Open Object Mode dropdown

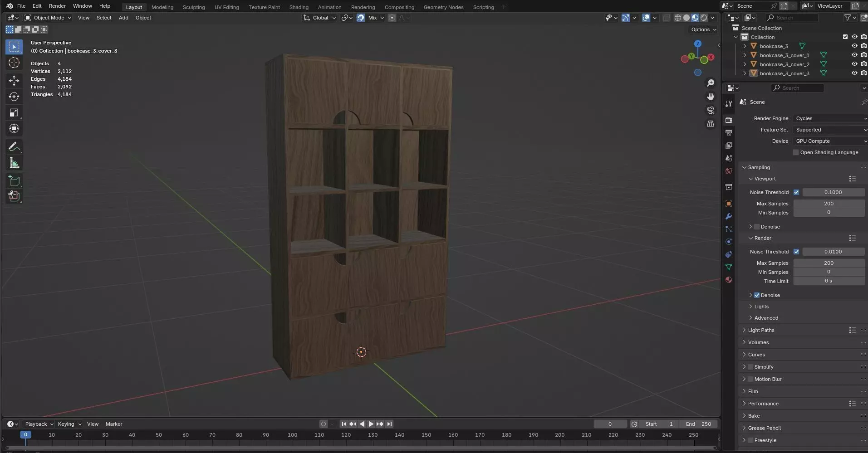(x=48, y=18)
